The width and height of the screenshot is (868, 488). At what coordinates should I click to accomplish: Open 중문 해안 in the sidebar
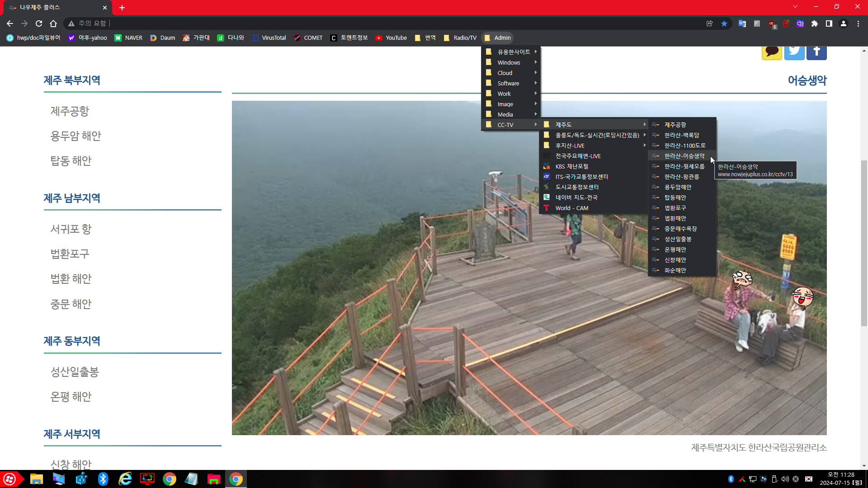pos(71,304)
